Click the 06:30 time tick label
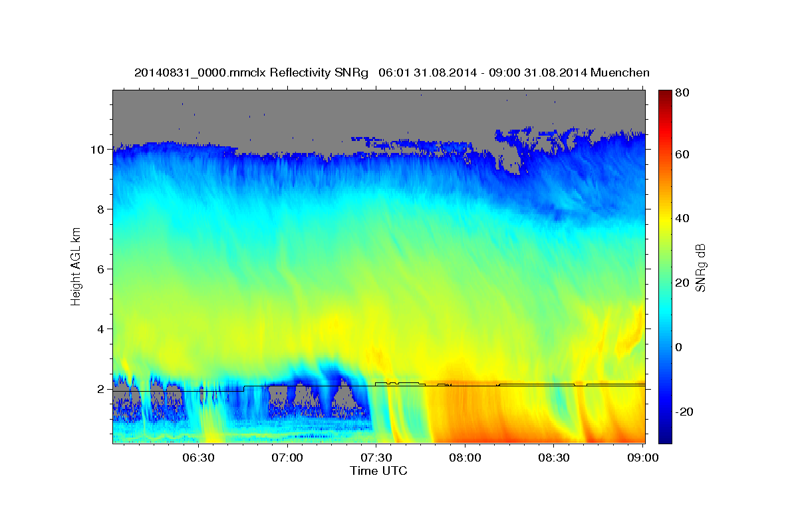 click(x=198, y=458)
